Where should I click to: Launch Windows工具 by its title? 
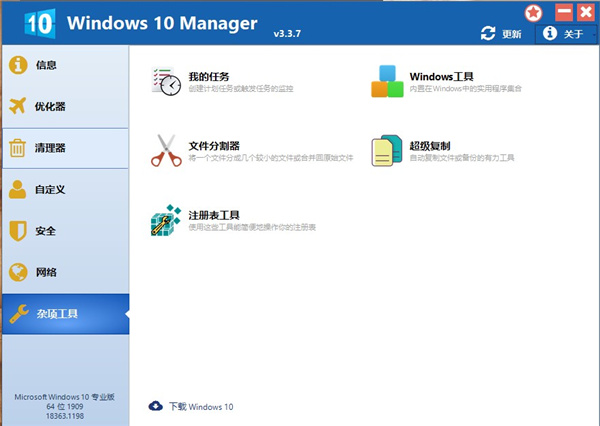coord(442,77)
